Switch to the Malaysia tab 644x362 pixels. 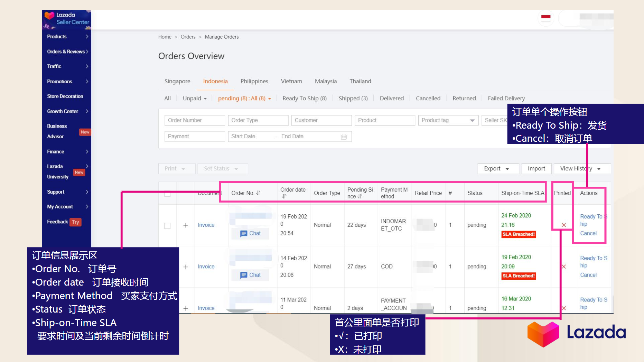(326, 81)
